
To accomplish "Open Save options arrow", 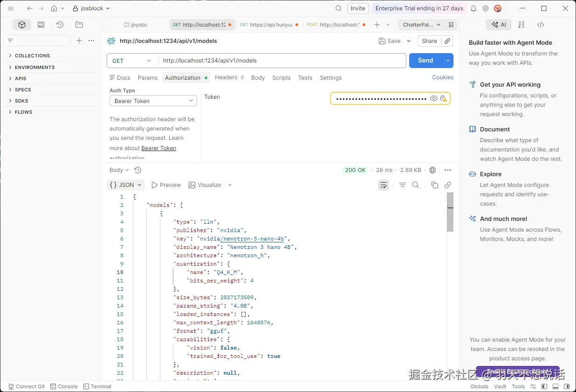I will click(409, 41).
